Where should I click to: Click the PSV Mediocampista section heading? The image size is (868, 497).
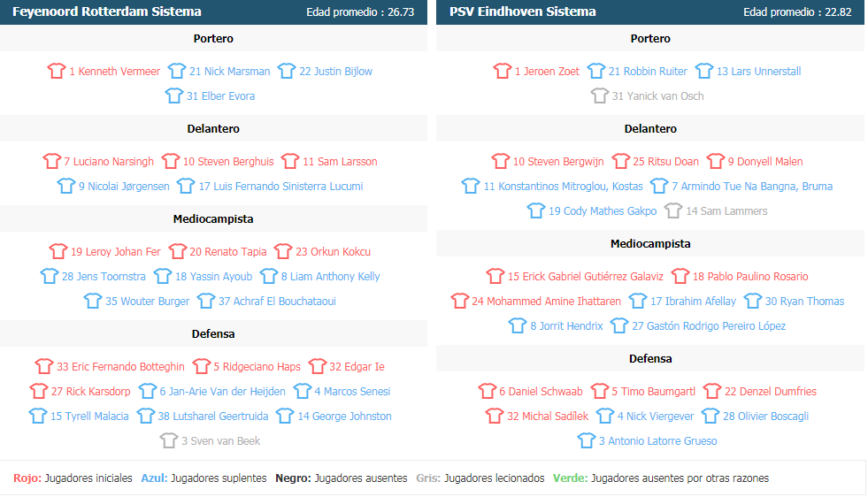coord(649,243)
